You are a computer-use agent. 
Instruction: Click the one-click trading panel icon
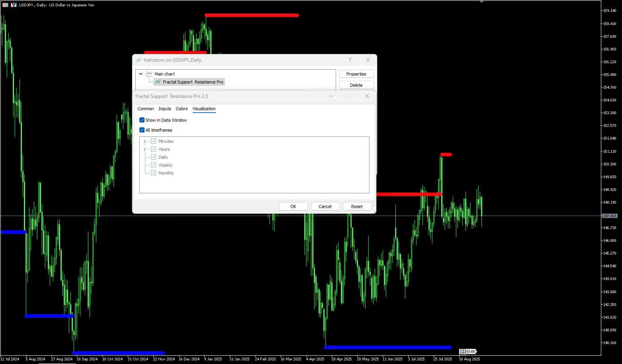click(6, 5)
